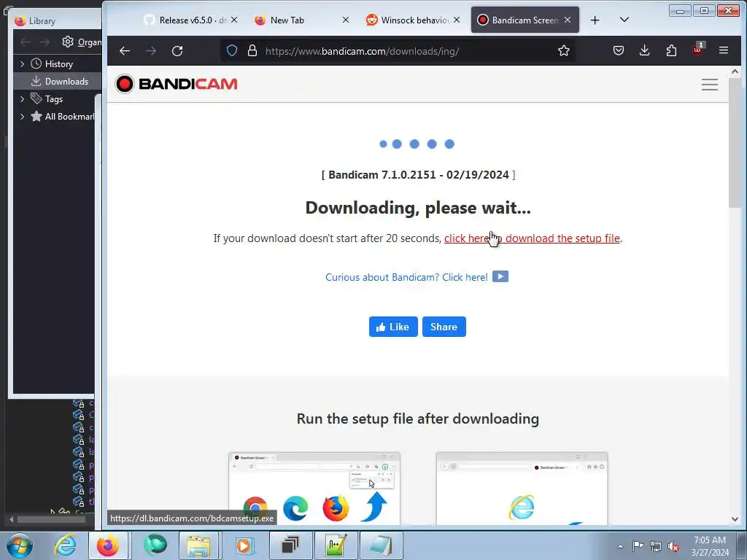Open tracking protection shield icon
747x560 pixels.
(232, 51)
